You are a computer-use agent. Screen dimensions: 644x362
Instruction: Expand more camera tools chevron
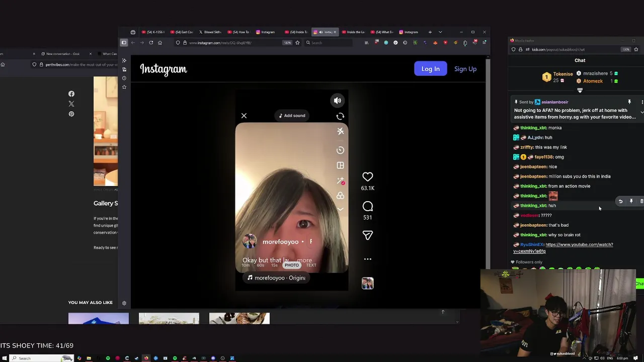point(341,209)
